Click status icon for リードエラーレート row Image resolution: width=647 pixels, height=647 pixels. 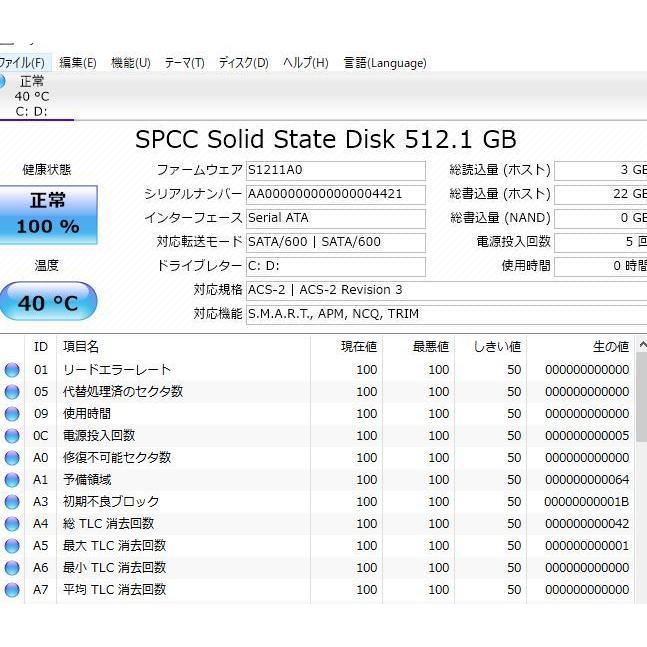pos(12,370)
